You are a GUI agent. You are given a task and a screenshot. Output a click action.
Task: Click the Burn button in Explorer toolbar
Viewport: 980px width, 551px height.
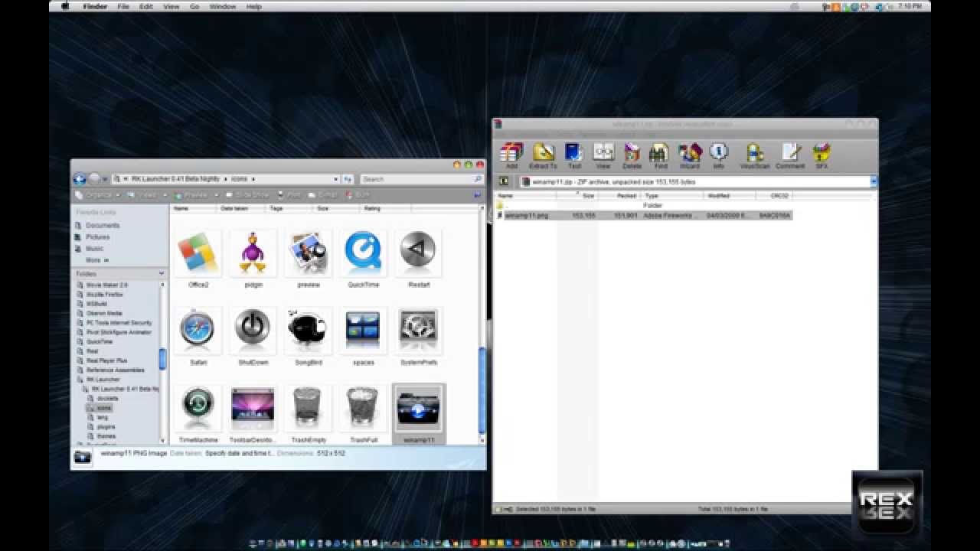point(357,195)
